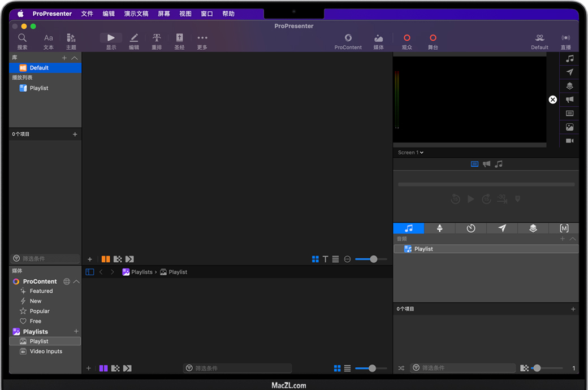The height and width of the screenshot is (390, 588).
Task: Open the timers tab with clock icon
Action: [x=470, y=228]
